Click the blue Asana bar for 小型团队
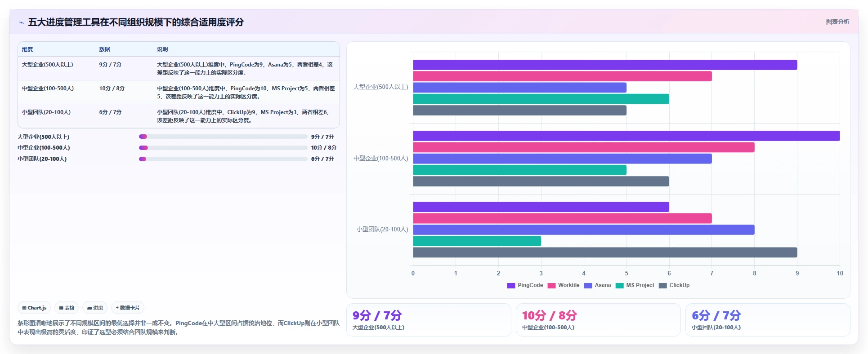Image resolution: width=868 pixels, height=354 pixels. (x=584, y=230)
